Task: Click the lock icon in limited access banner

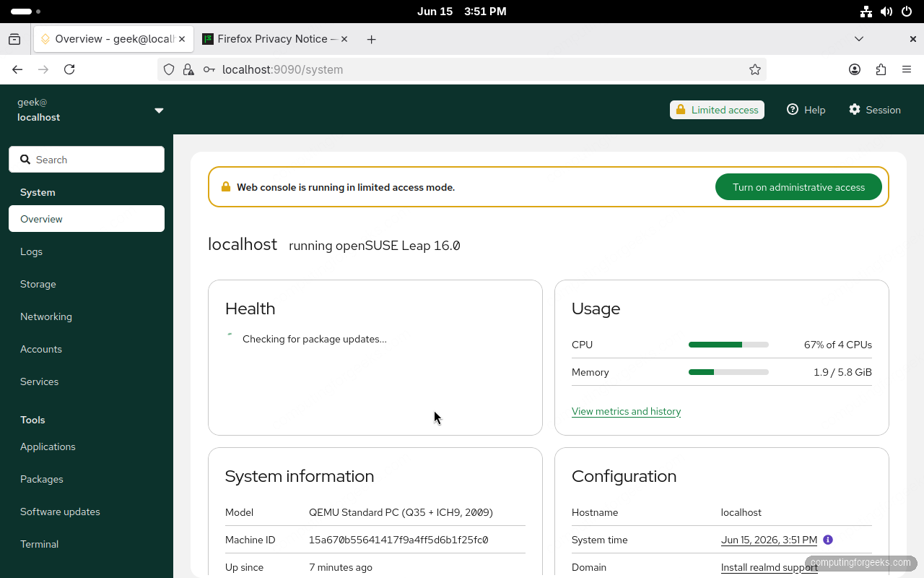Action: pos(226,187)
